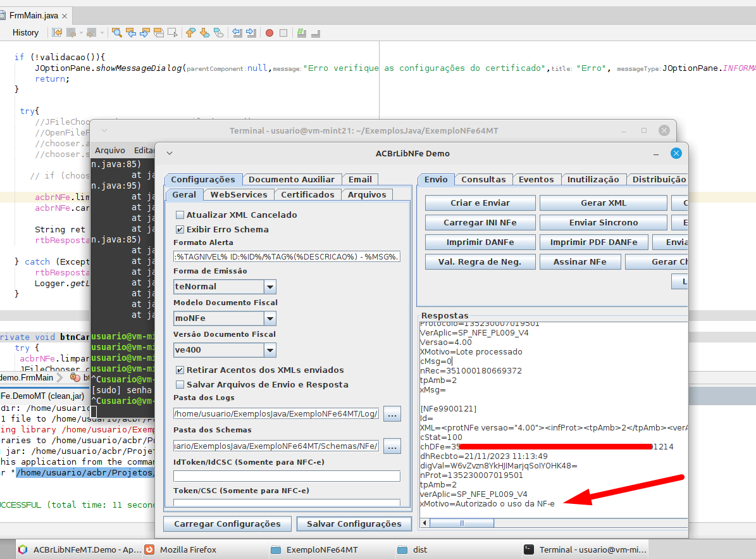Click the ACBrLibNFeMT.Demo taskbar app icon

coord(23,550)
